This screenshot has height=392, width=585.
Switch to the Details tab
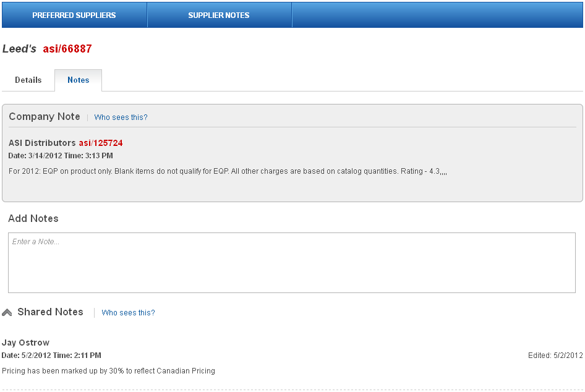pos(28,80)
